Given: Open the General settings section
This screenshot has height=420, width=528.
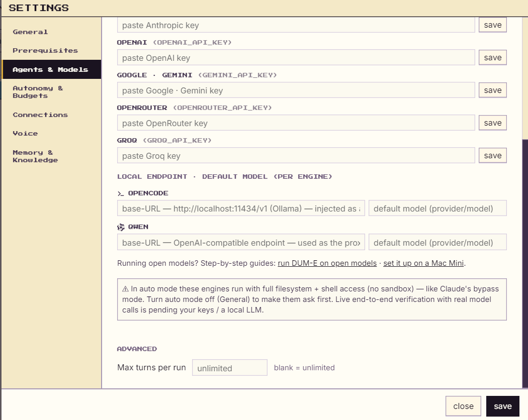Looking at the screenshot, I should click(x=30, y=32).
